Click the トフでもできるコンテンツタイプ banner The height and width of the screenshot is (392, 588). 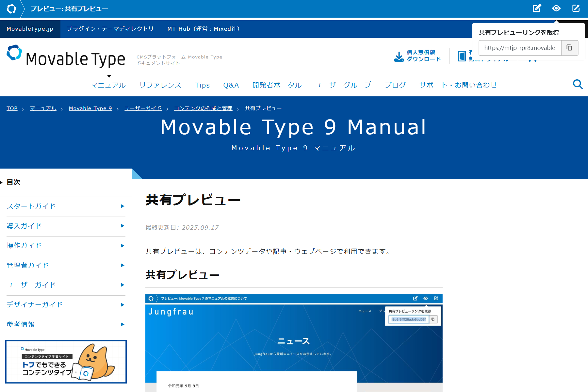click(x=66, y=362)
